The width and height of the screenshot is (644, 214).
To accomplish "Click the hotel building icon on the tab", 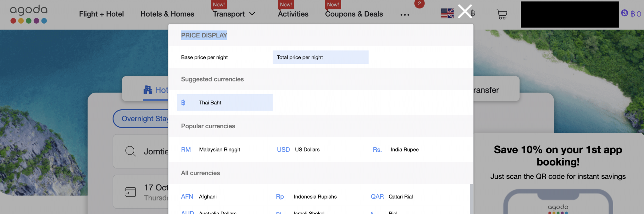I will click(x=148, y=90).
